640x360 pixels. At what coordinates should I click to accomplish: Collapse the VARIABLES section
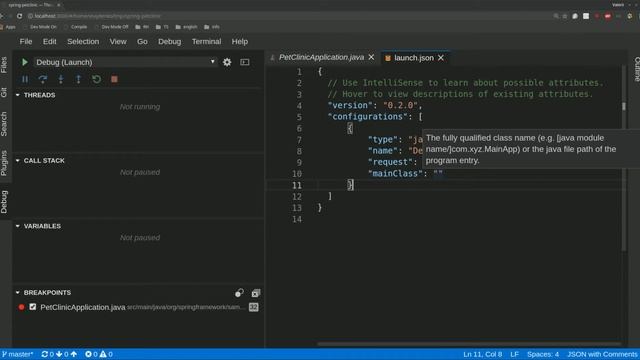click(x=18, y=226)
